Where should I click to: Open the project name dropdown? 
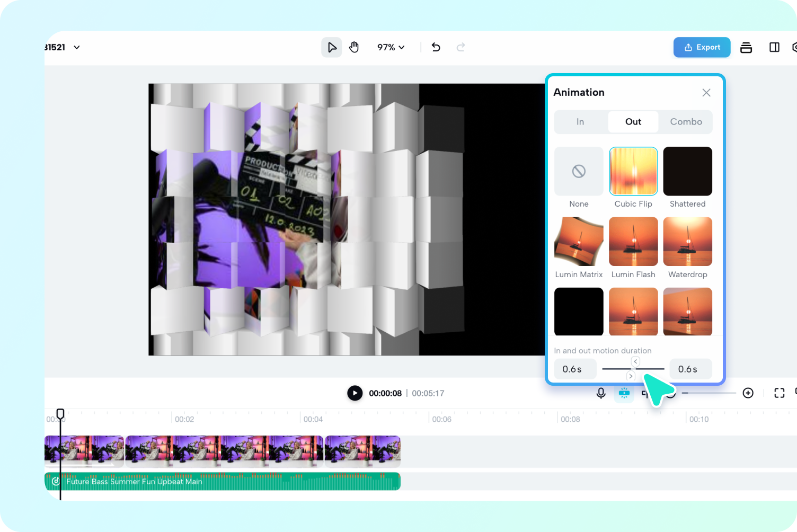click(76, 47)
